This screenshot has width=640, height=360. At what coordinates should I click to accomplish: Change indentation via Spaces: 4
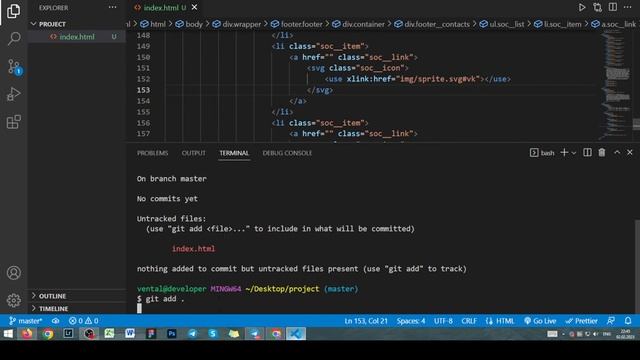[x=411, y=321]
